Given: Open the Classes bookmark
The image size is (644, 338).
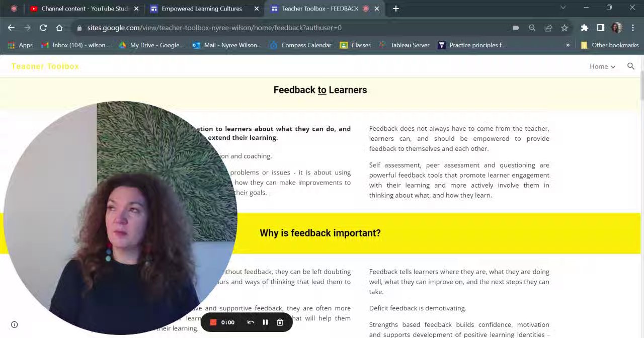Looking at the screenshot, I should click(x=355, y=45).
